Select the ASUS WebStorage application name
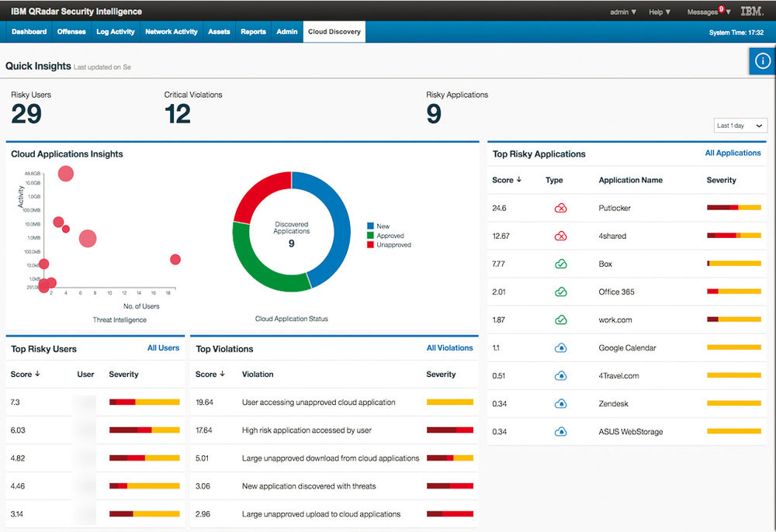 pos(630,432)
